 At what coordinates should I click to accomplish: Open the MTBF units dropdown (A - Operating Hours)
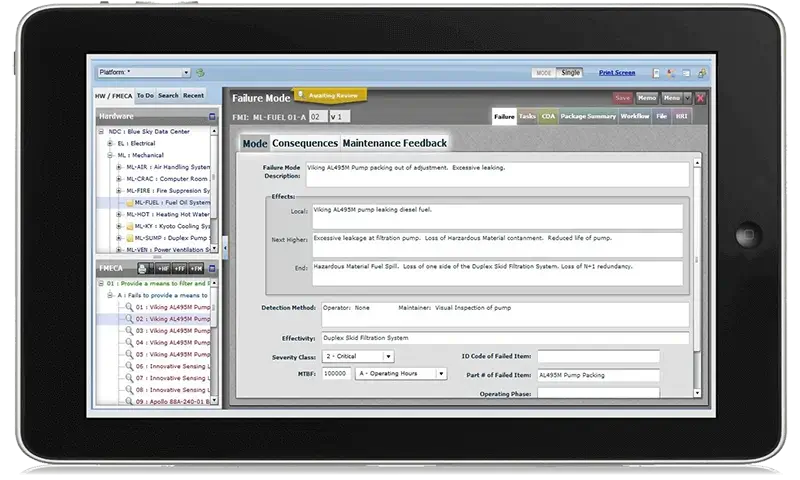point(441,374)
